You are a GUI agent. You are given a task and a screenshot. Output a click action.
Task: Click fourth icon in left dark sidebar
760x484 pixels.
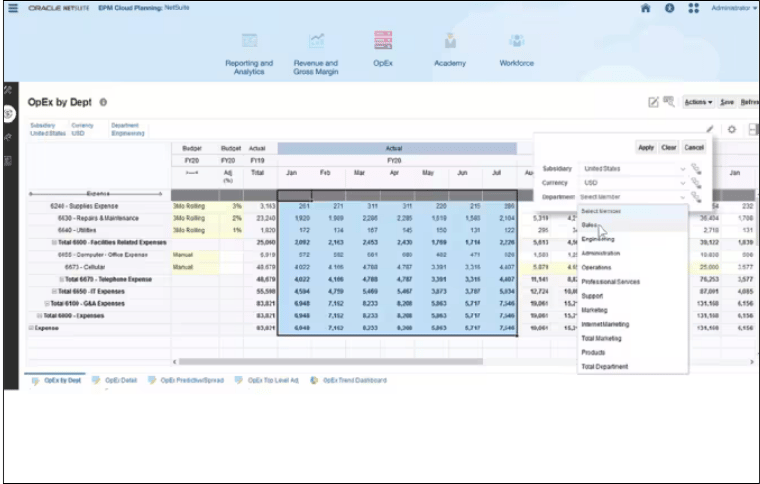point(8,161)
